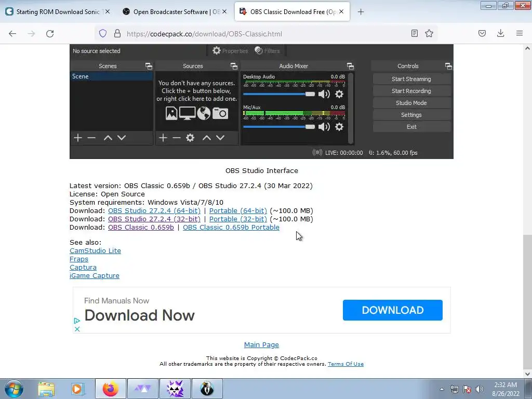532x399 pixels.
Task: Select the OBS Classic Download Free tab
Action: point(292,12)
